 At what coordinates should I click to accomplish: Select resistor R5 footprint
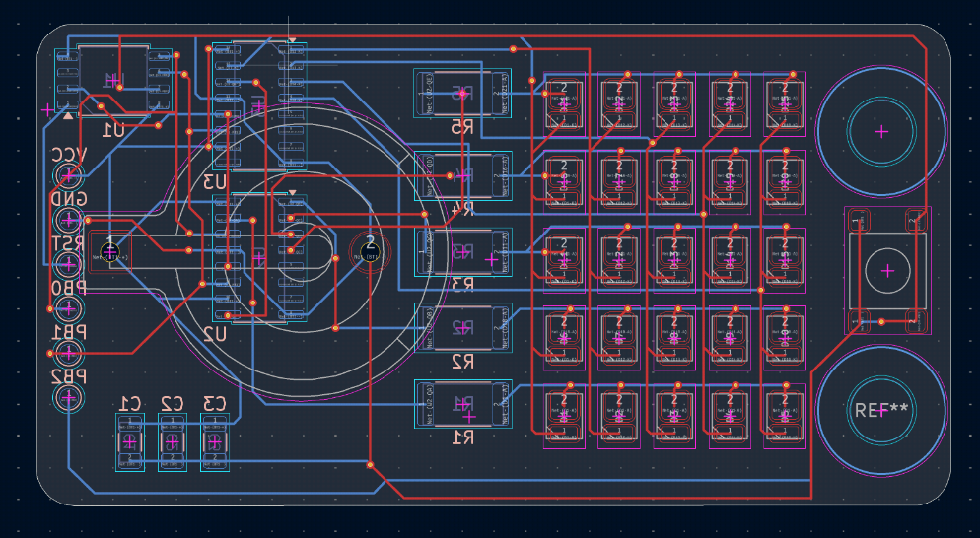(x=462, y=93)
